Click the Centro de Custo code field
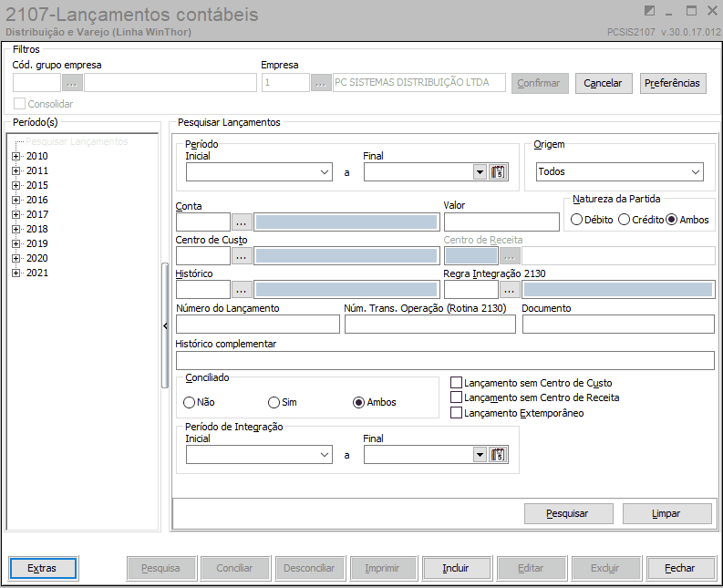 (x=203, y=256)
